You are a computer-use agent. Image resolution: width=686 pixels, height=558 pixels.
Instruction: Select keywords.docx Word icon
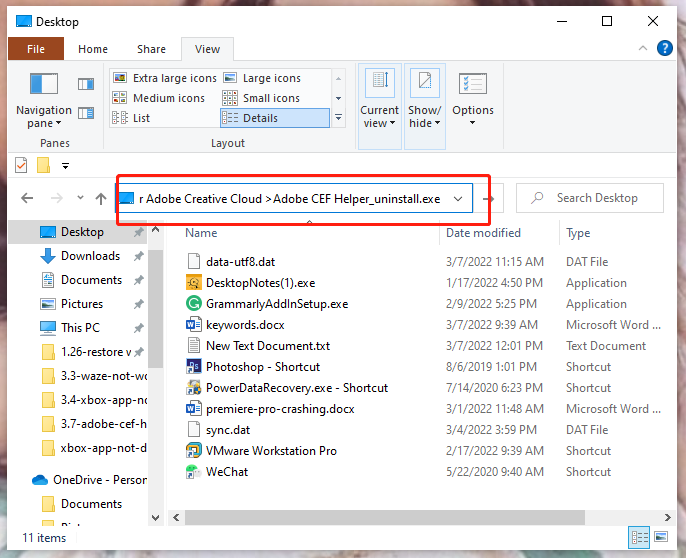click(194, 324)
